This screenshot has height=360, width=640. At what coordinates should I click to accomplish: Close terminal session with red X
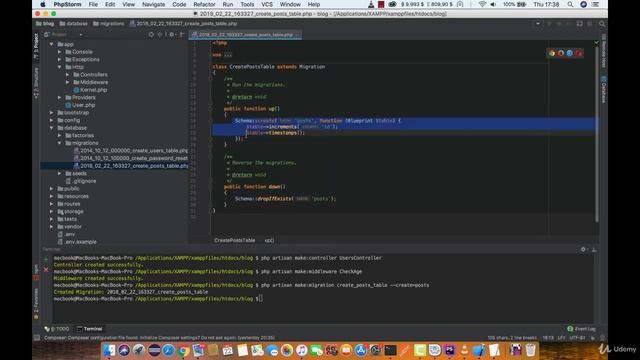[x=46, y=269]
